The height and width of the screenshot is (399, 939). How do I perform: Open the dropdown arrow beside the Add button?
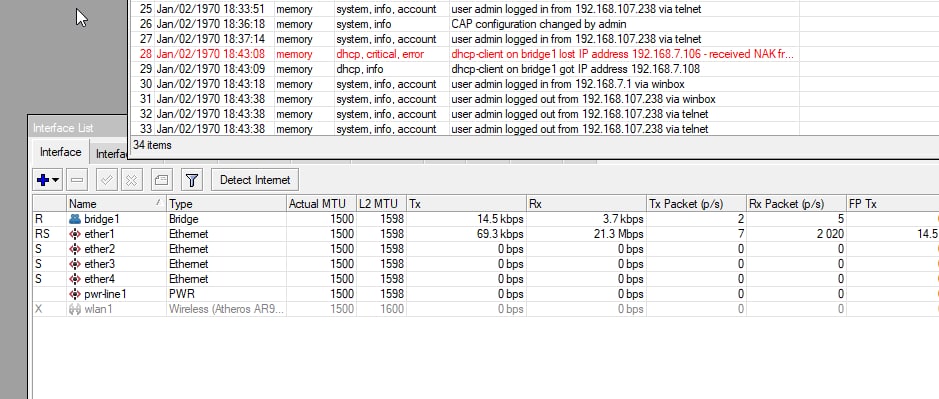[56, 180]
